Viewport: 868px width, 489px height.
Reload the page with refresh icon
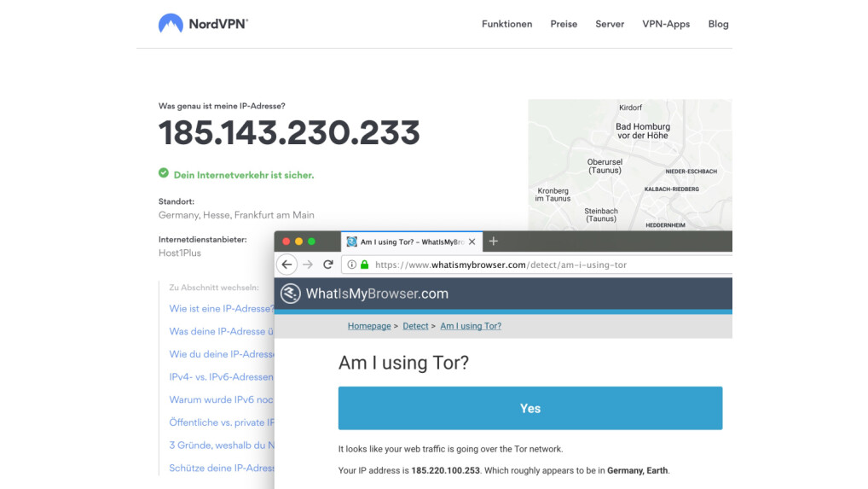pos(328,265)
